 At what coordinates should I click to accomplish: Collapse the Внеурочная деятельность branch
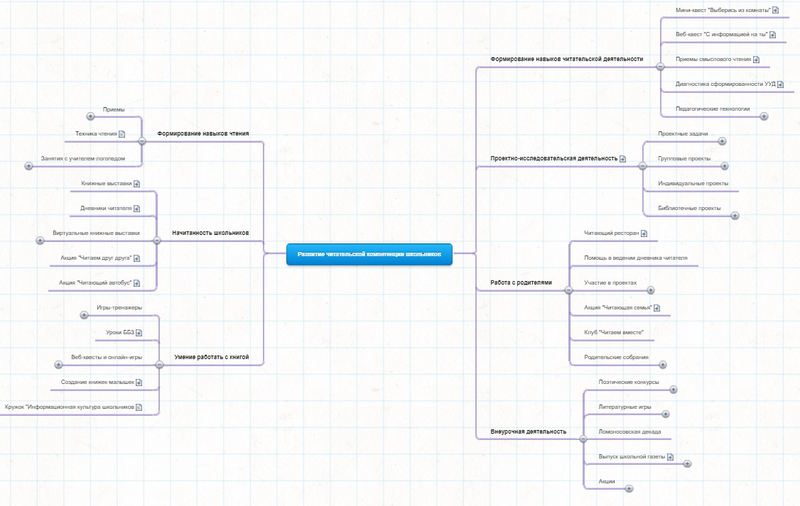(x=583, y=439)
